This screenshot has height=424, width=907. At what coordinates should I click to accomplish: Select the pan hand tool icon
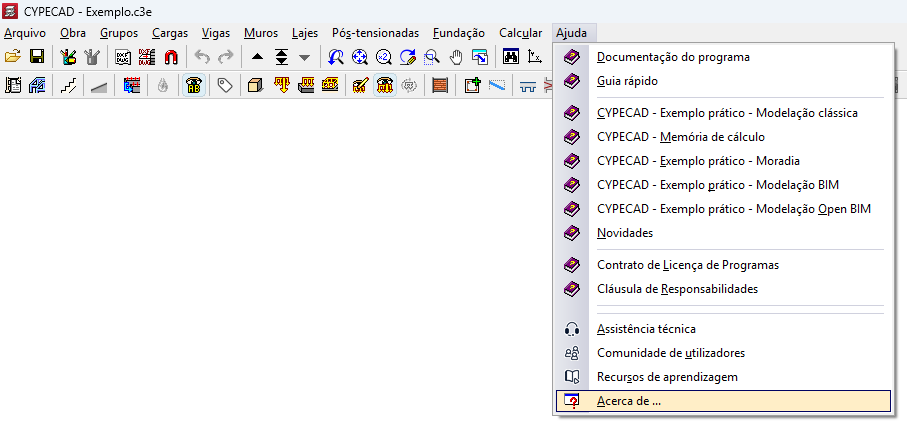[x=456, y=57]
